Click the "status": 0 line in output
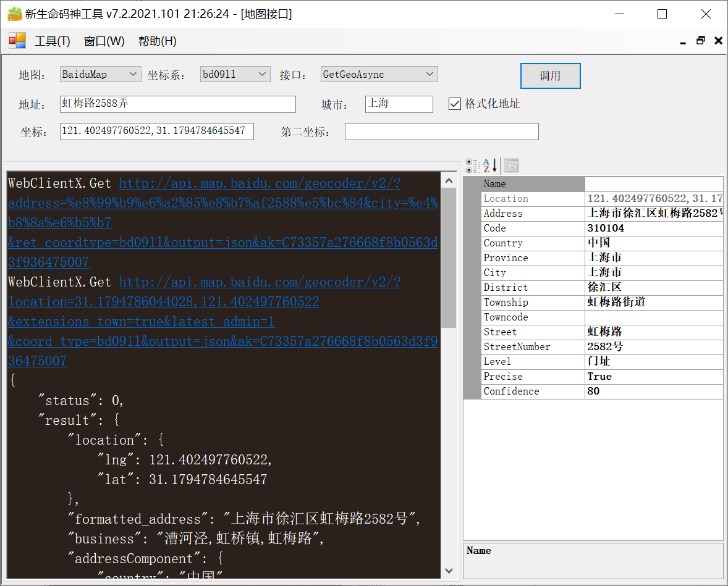This screenshot has height=586, width=728. coord(80,400)
